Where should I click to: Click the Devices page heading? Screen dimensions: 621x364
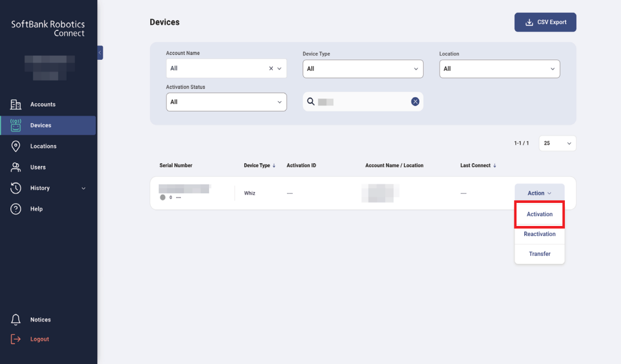tap(164, 22)
